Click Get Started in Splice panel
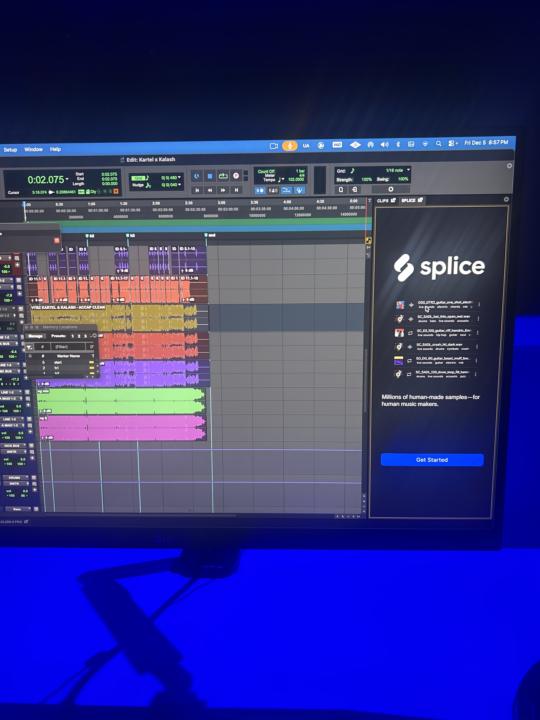This screenshot has width=540, height=720. click(432, 460)
